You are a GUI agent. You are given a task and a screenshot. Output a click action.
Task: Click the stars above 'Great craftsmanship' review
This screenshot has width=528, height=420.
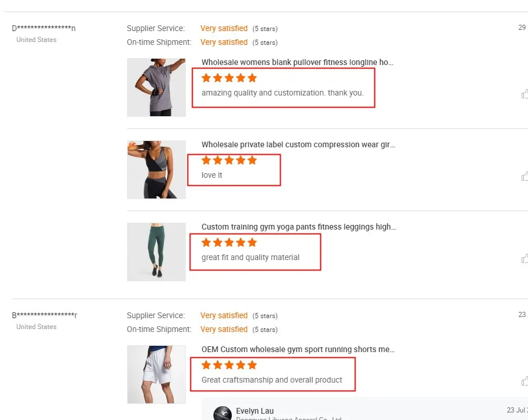pyautogui.click(x=229, y=365)
